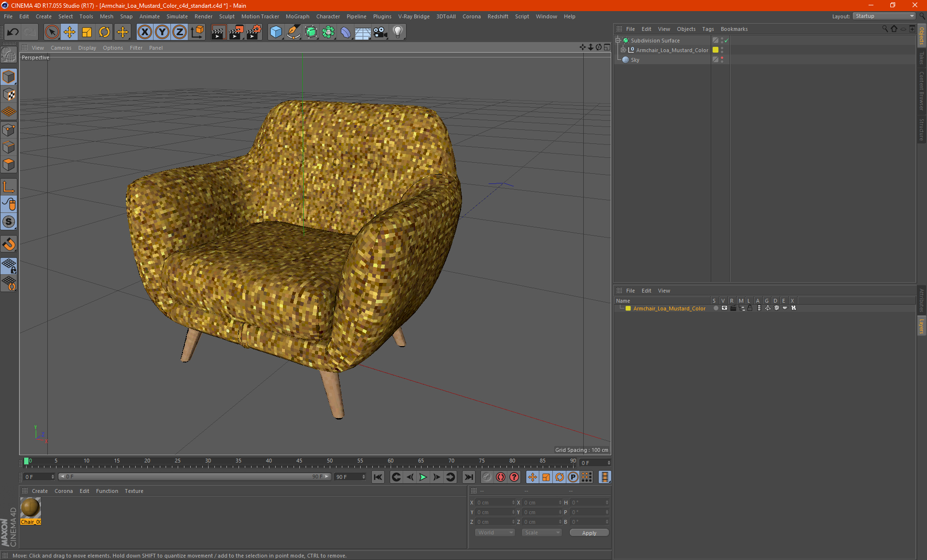Add a Cube primitive object
927x560 pixels.
pyautogui.click(x=276, y=32)
